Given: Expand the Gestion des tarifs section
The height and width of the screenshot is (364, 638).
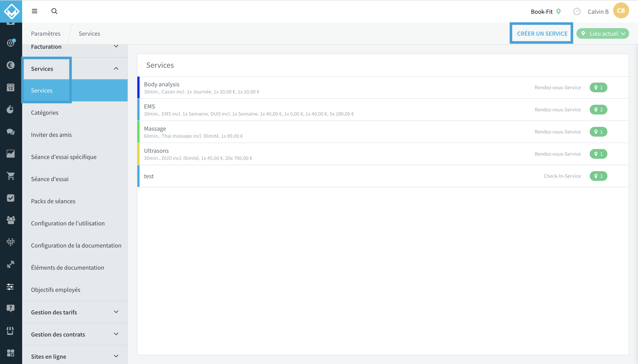Looking at the screenshot, I should [75, 312].
